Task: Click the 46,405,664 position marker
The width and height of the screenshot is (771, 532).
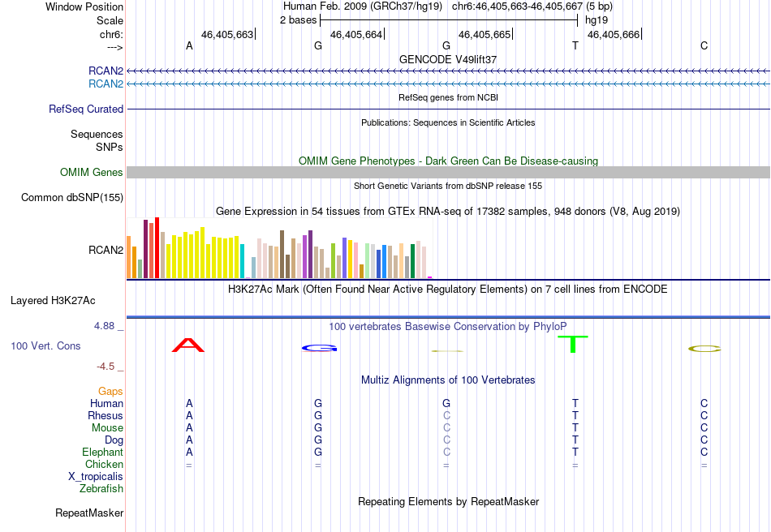Action: pyautogui.click(x=356, y=34)
